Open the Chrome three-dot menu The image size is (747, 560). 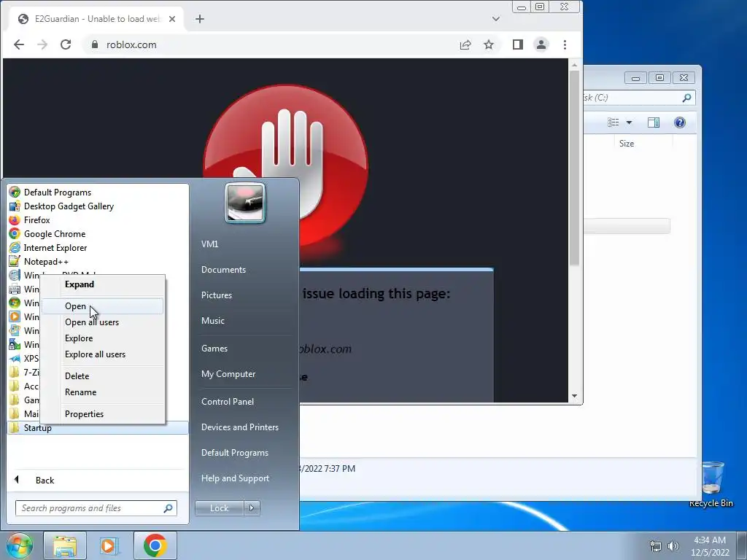point(565,44)
